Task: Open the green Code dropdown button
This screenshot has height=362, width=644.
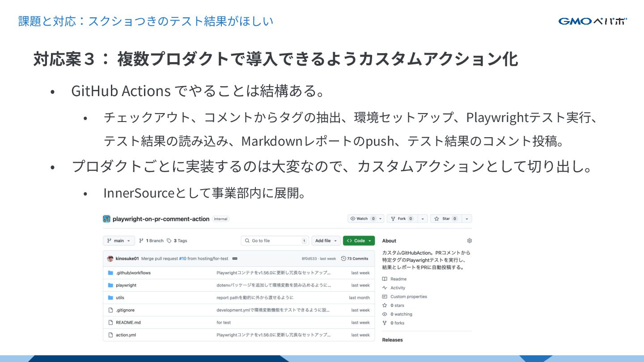Action: 359,240
